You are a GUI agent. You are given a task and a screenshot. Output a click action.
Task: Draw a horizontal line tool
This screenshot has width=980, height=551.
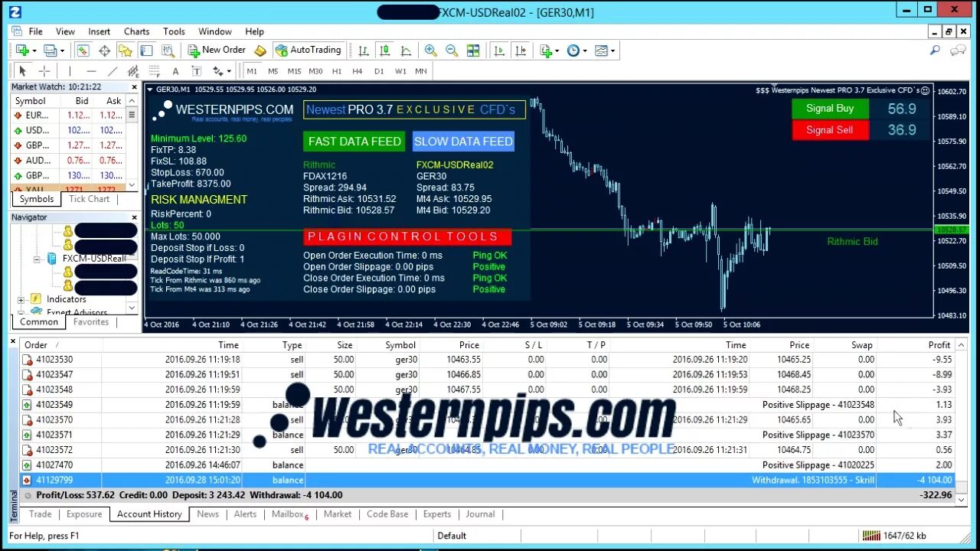pos(91,71)
